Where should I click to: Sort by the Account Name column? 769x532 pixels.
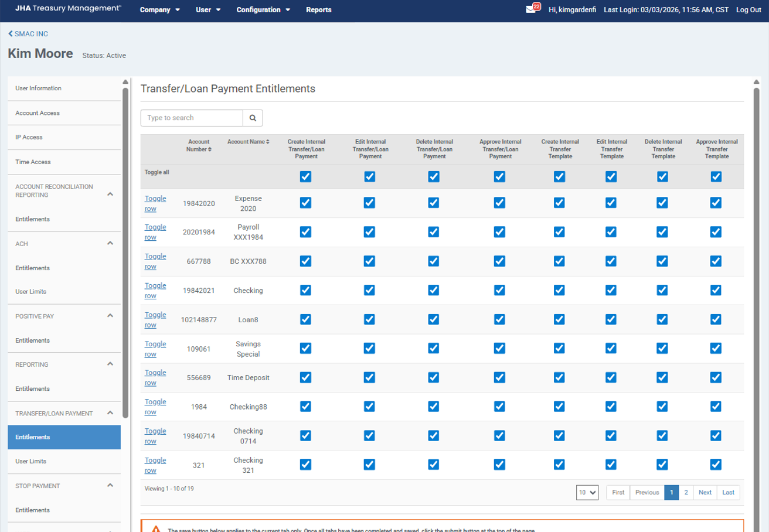point(248,142)
